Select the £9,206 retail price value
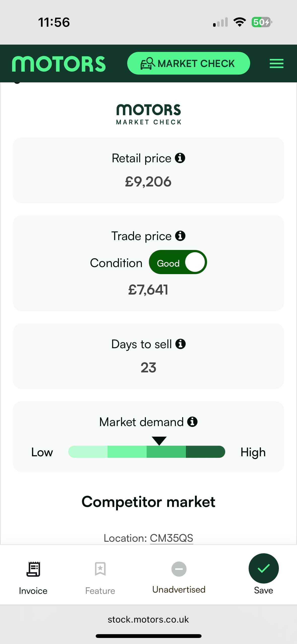 (148, 182)
